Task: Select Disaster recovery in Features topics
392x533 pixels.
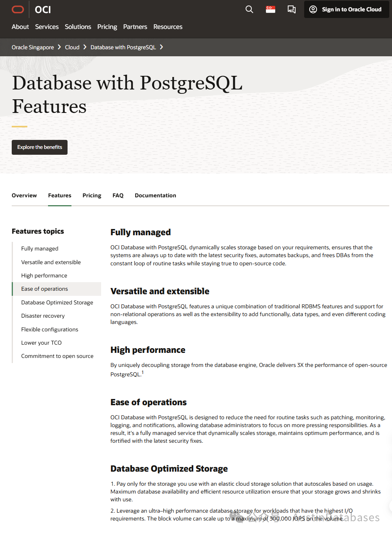Action: tap(43, 316)
